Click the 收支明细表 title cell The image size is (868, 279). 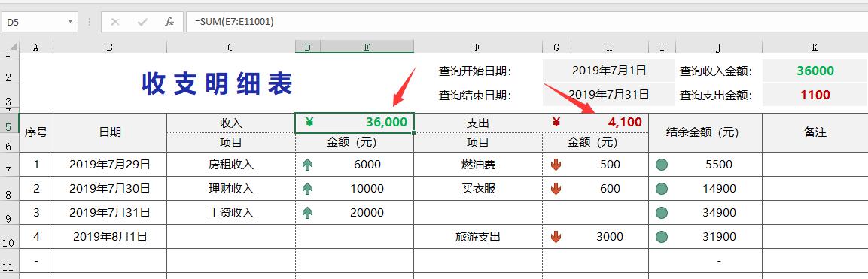pos(217,84)
